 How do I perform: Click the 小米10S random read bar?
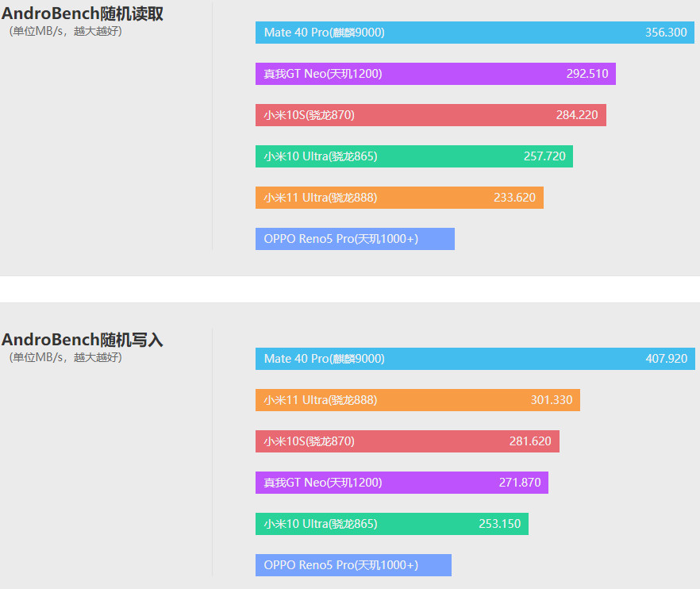point(431,115)
